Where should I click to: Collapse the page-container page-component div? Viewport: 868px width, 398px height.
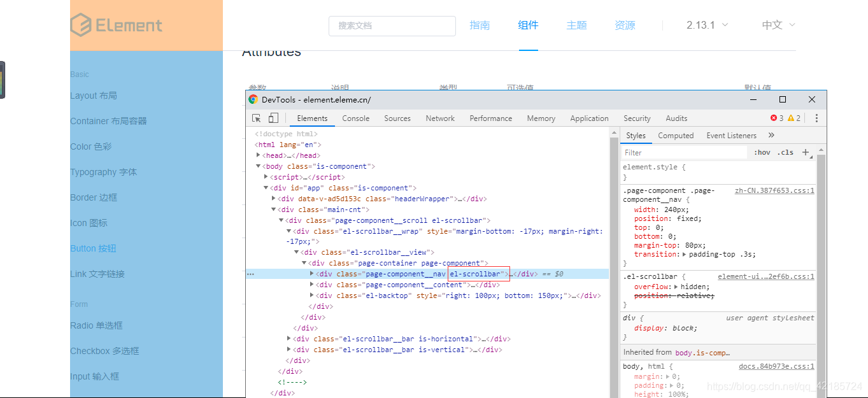tap(303, 262)
